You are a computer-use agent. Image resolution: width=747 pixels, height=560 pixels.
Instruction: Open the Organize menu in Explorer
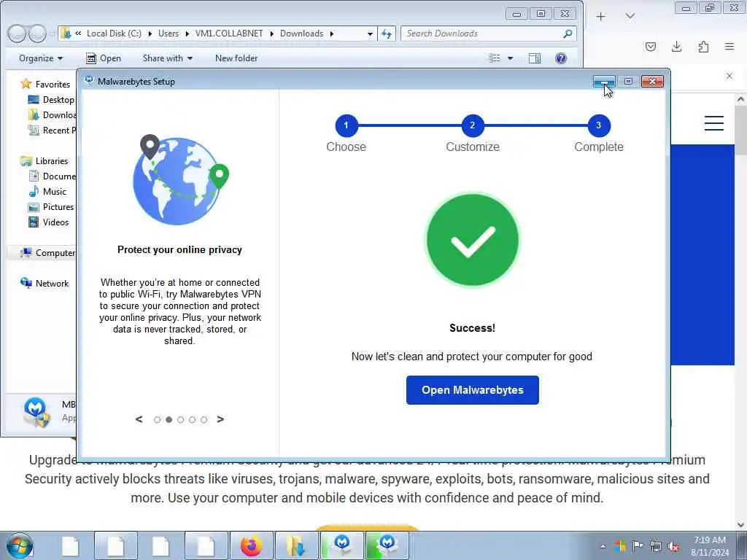41,58
